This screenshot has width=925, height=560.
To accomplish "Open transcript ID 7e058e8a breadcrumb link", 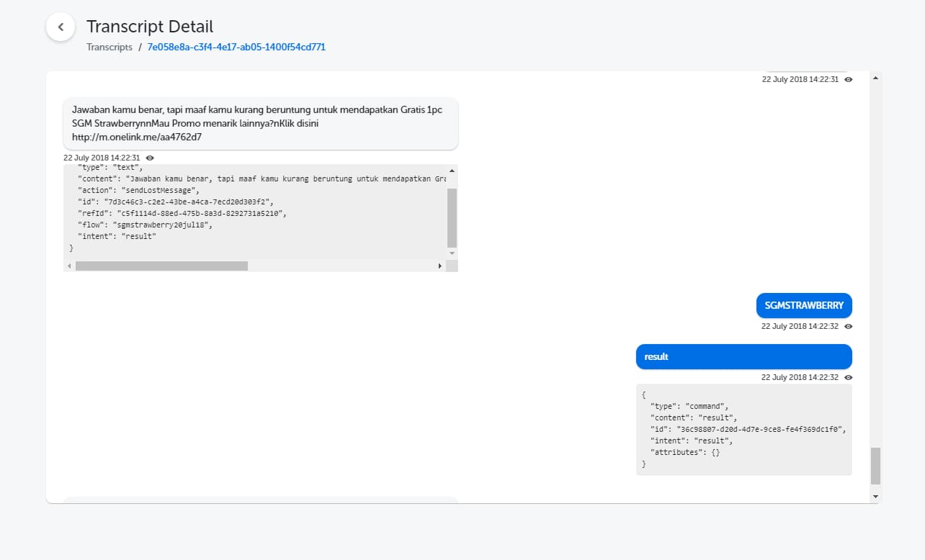I will (236, 47).
